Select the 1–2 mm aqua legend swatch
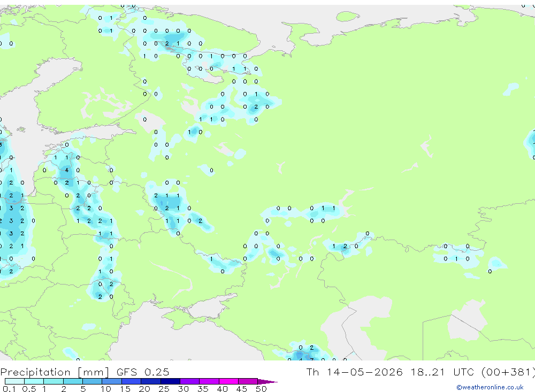The image size is (535, 392). 53,381
